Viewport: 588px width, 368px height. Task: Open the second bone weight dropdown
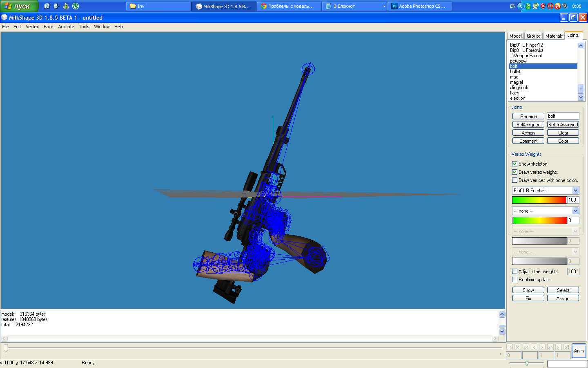click(575, 211)
